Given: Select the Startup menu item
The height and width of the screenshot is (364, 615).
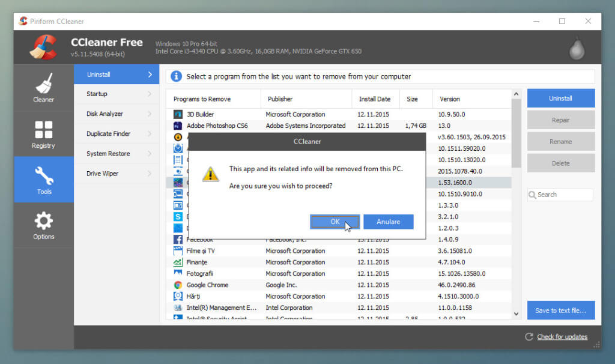Looking at the screenshot, I should tap(97, 94).
